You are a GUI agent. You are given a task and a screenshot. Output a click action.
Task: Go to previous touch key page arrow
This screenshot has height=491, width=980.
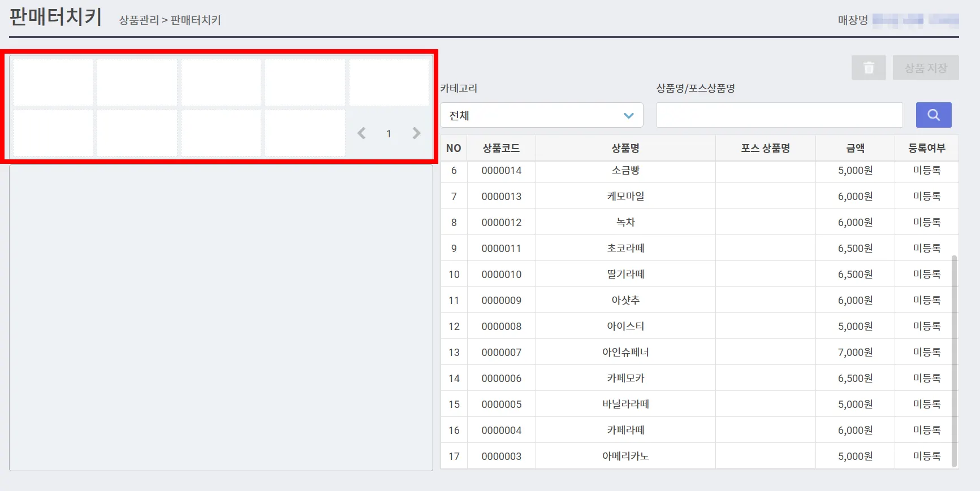tap(361, 133)
